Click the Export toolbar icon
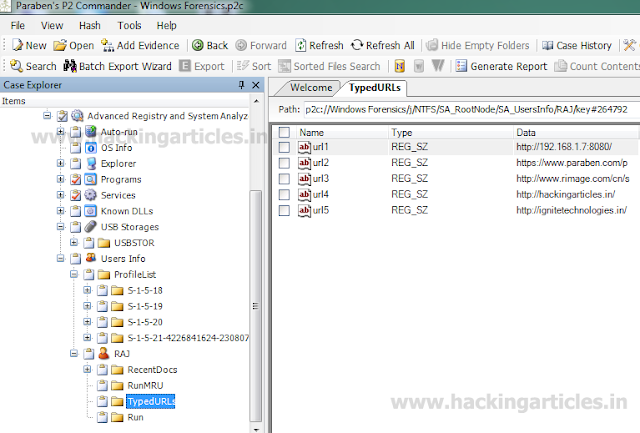This screenshot has height=433, width=640. pyautogui.click(x=185, y=66)
